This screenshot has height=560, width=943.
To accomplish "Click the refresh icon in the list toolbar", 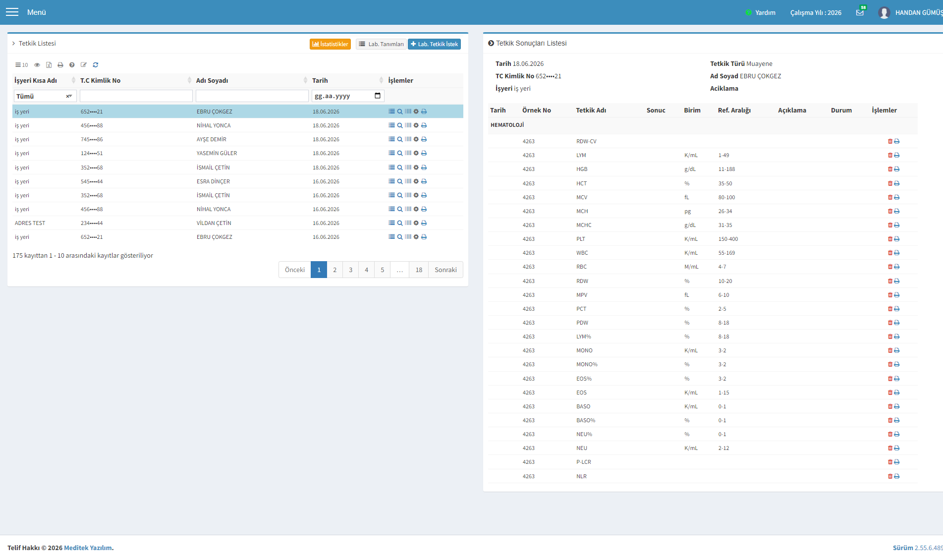I will [x=96, y=65].
